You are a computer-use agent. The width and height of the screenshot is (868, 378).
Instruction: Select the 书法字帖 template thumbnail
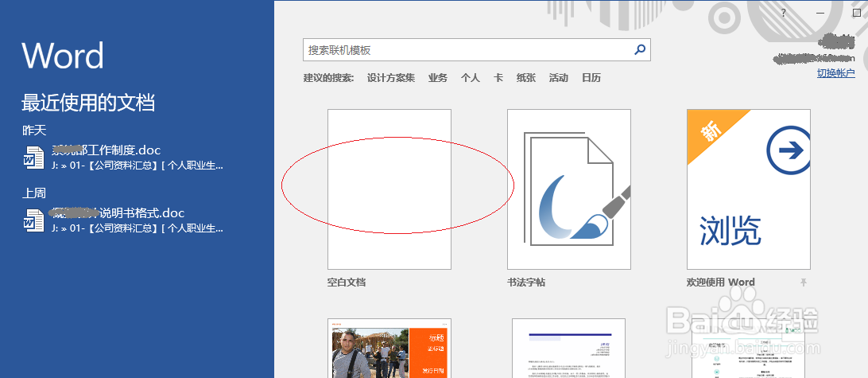pyautogui.click(x=569, y=189)
